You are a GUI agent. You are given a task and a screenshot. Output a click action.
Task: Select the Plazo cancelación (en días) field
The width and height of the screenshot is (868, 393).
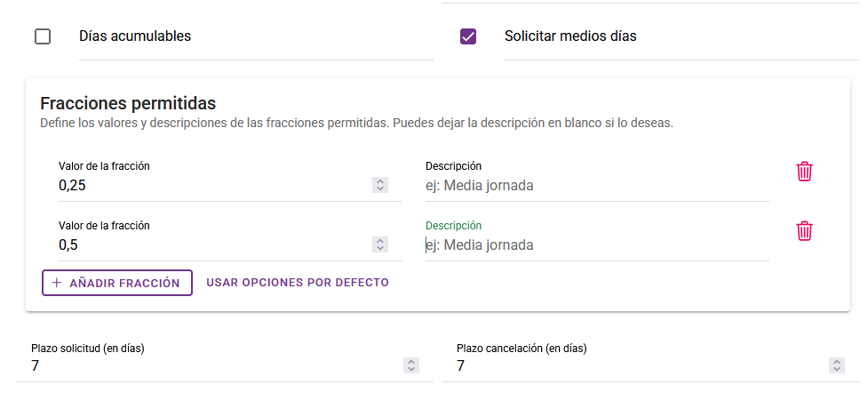pyautogui.click(x=640, y=366)
